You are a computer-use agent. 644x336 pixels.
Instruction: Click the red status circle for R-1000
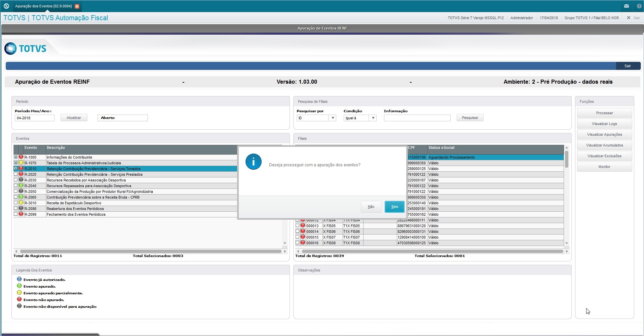(21, 157)
